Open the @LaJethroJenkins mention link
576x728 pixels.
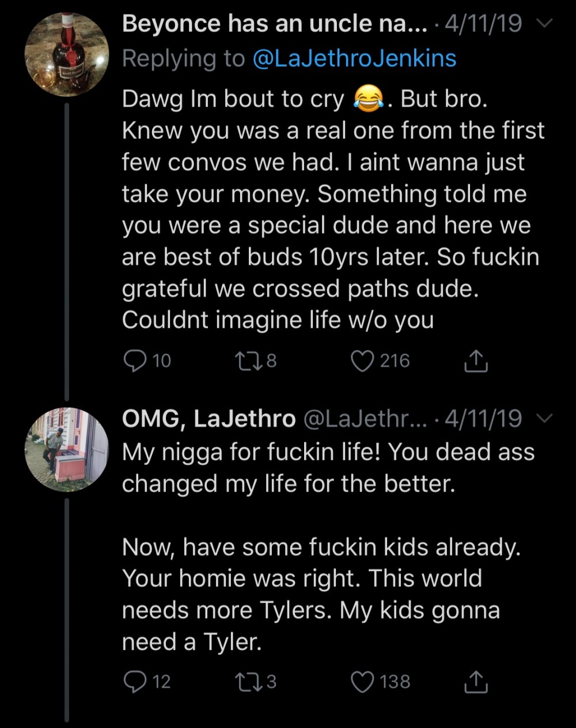tap(354, 58)
